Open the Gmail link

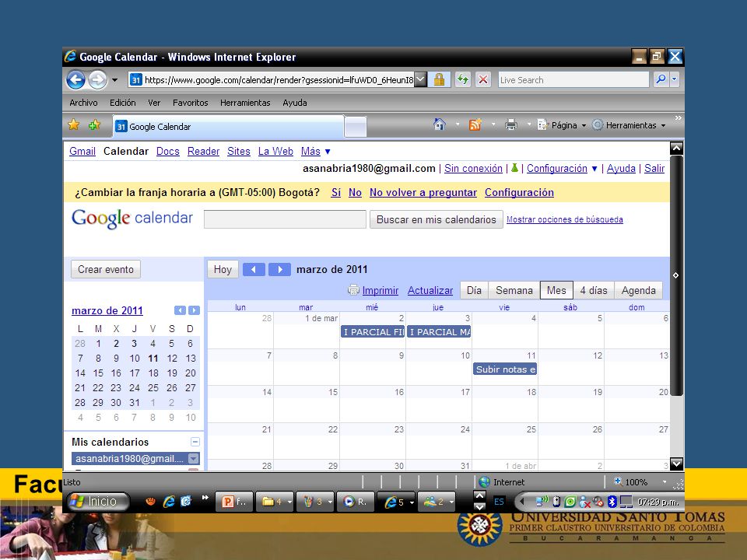click(x=82, y=152)
